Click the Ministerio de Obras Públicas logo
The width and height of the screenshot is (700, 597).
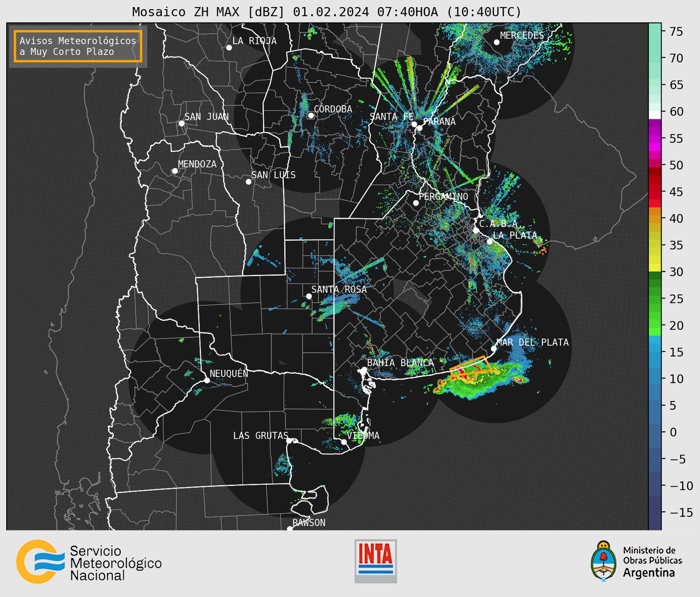tap(637, 561)
